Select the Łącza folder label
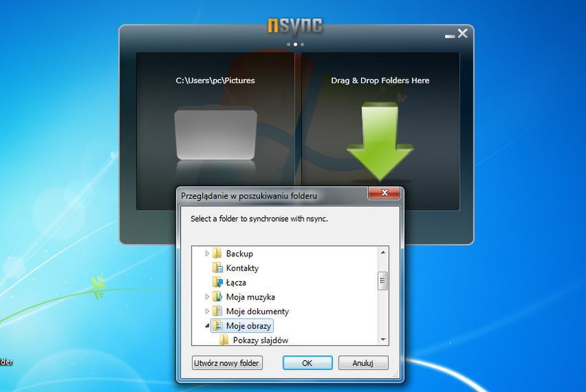The height and width of the screenshot is (392, 586). [x=236, y=283]
